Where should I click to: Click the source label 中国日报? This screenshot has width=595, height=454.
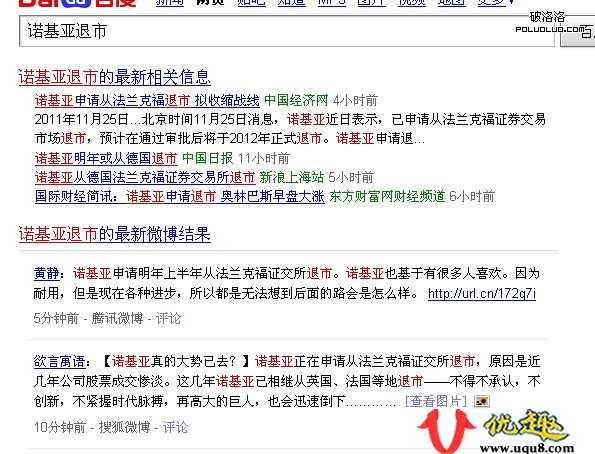click(x=208, y=158)
